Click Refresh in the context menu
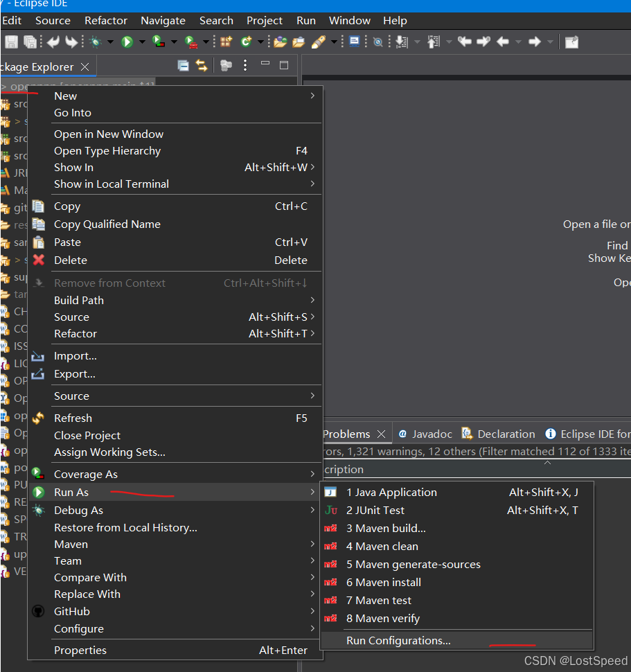The height and width of the screenshot is (672, 631). (x=175, y=418)
